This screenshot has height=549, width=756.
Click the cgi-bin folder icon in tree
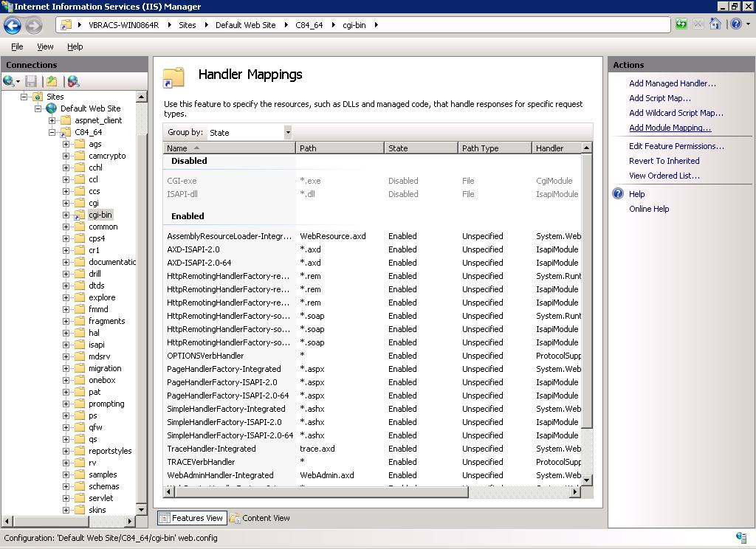click(80, 215)
